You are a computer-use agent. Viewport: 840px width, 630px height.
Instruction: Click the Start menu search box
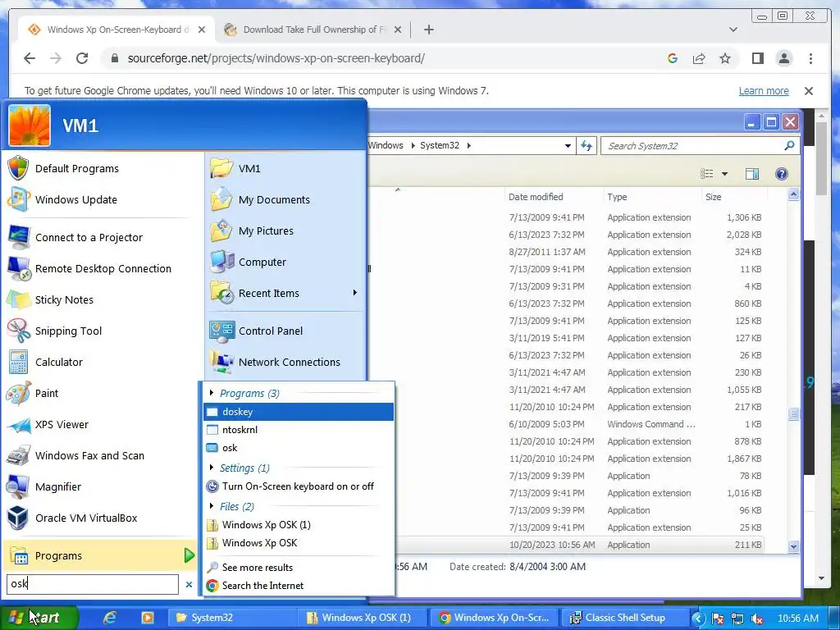tap(92, 584)
